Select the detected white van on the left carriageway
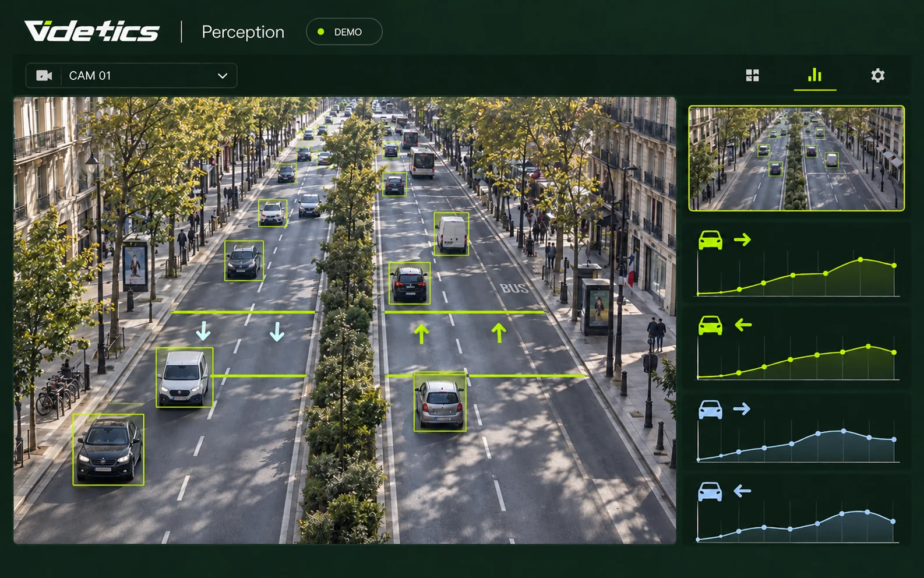The image size is (924, 578). (x=184, y=378)
